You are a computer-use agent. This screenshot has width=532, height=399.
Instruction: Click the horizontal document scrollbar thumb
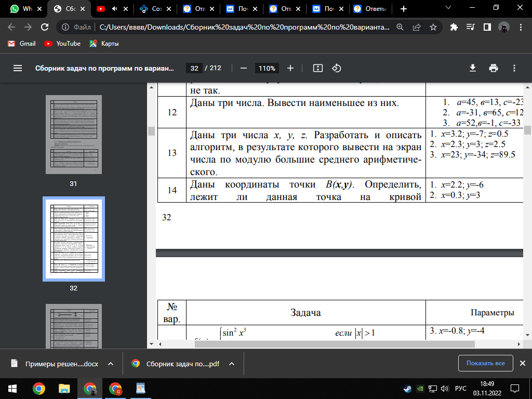[335, 344]
